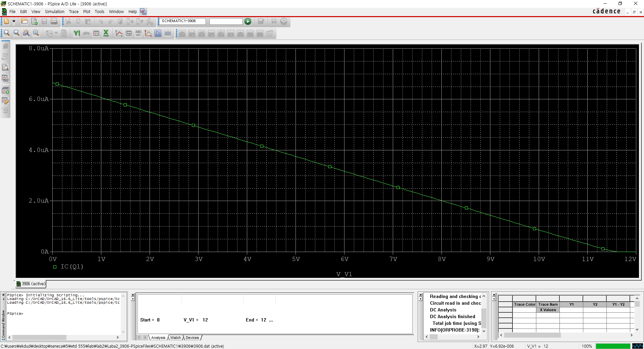This screenshot has height=349, width=644.
Task: Close the Command Window panel
Action: [x=3, y=295]
